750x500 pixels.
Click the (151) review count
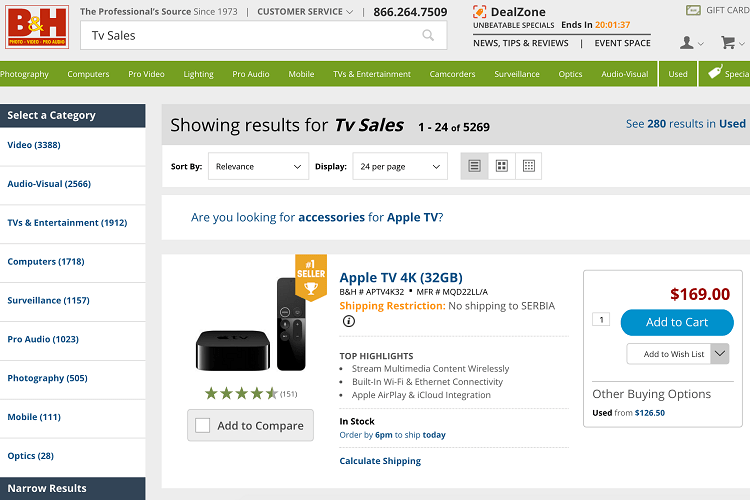[x=288, y=394]
